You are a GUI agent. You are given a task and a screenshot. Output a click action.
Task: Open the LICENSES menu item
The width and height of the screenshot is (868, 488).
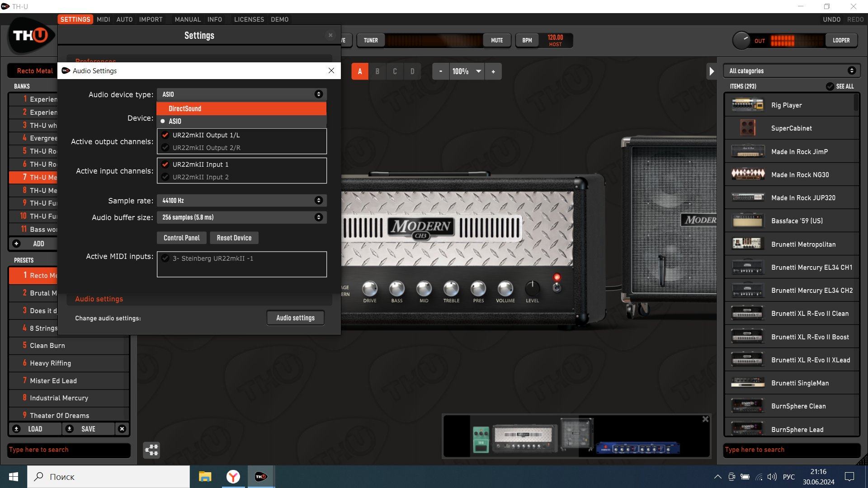click(x=249, y=19)
